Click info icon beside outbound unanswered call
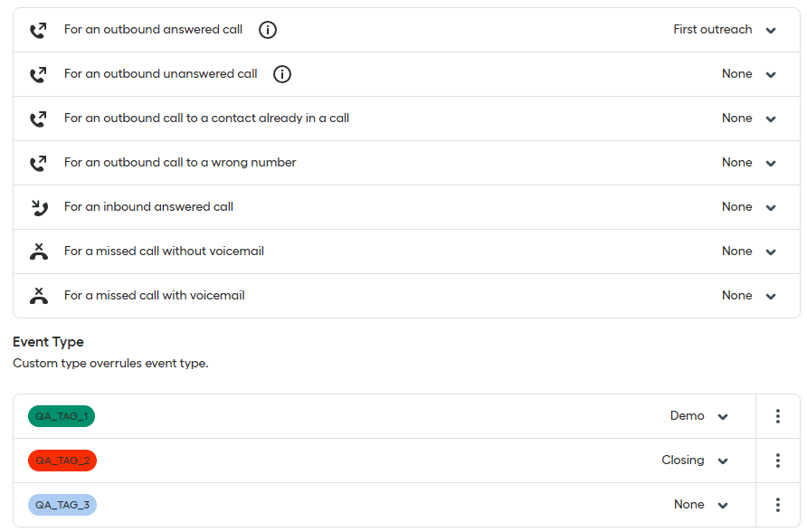 pyautogui.click(x=282, y=74)
